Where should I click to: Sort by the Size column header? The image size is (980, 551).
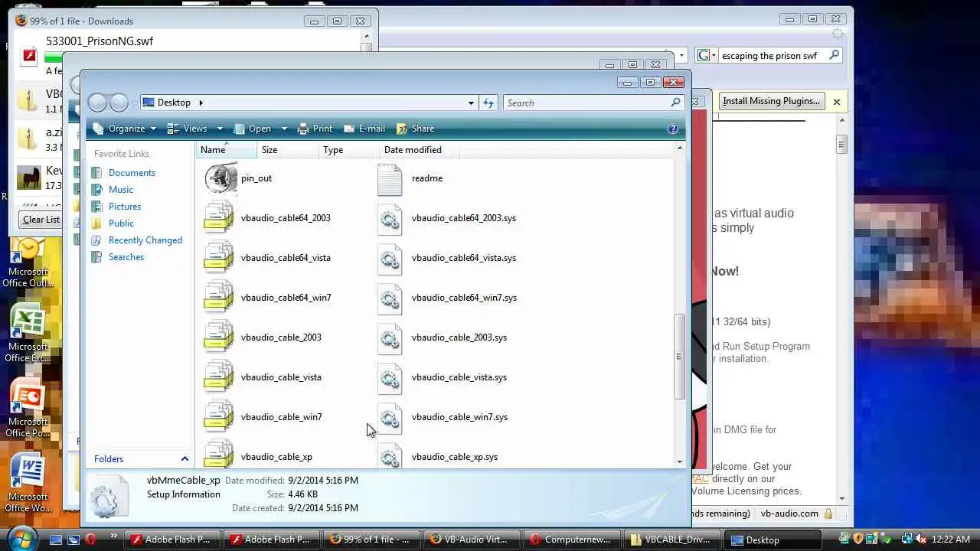[288, 150]
